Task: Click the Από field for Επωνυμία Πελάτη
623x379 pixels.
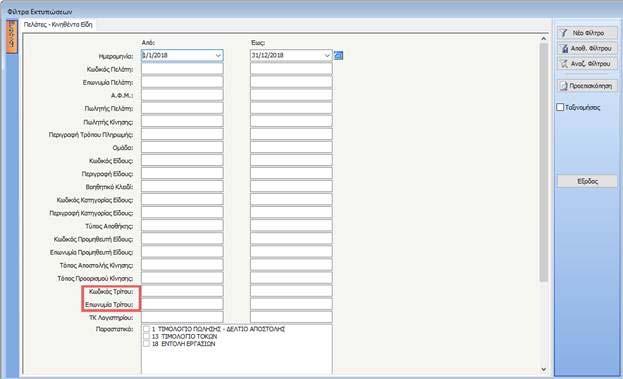Action: 182,82
